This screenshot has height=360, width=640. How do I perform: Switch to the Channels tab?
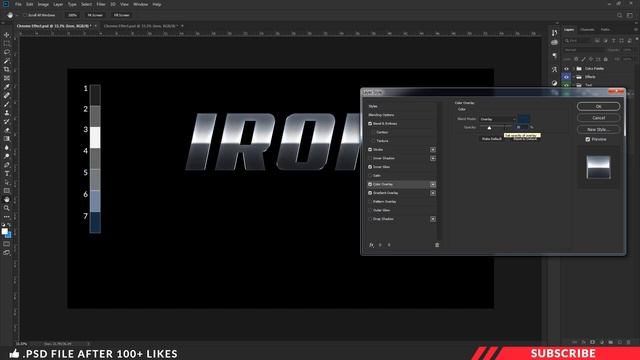point(587,29)
